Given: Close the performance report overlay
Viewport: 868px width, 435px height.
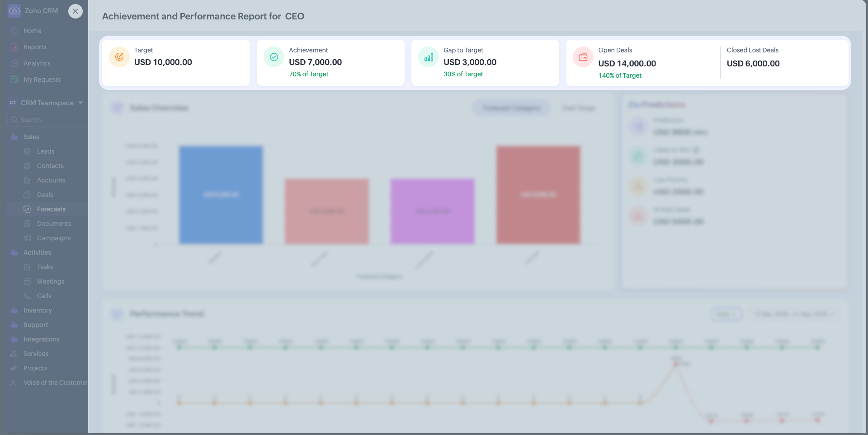Looking at the screenshot, I should coord(75,11).
